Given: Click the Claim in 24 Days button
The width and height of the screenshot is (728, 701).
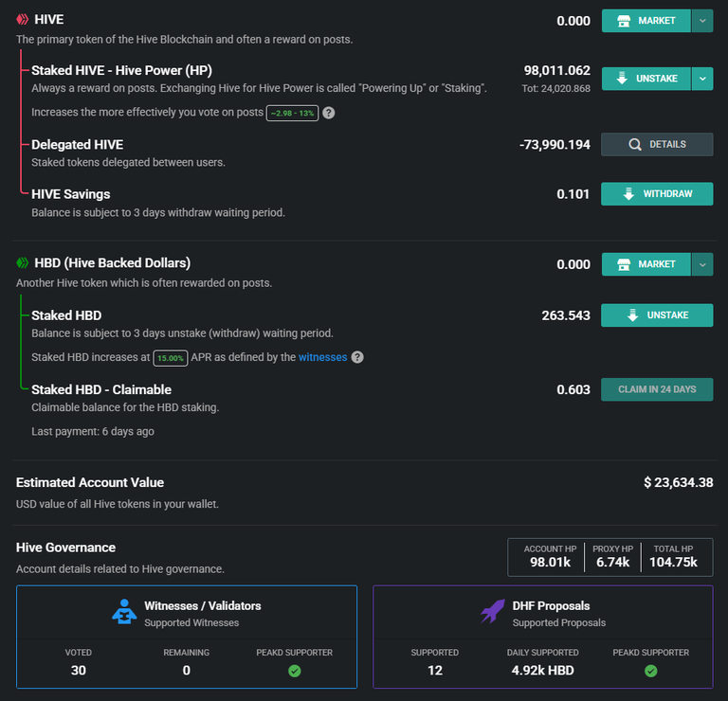Looking at the screenshot, I should pos(657,389).
